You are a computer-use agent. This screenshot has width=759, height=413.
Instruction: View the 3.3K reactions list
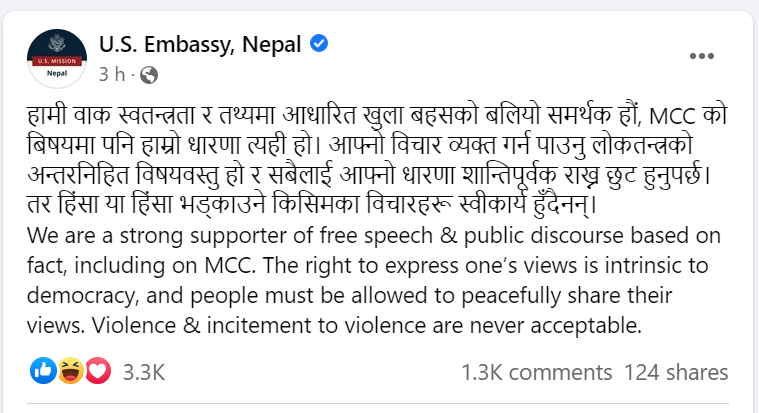click(141, 372)
